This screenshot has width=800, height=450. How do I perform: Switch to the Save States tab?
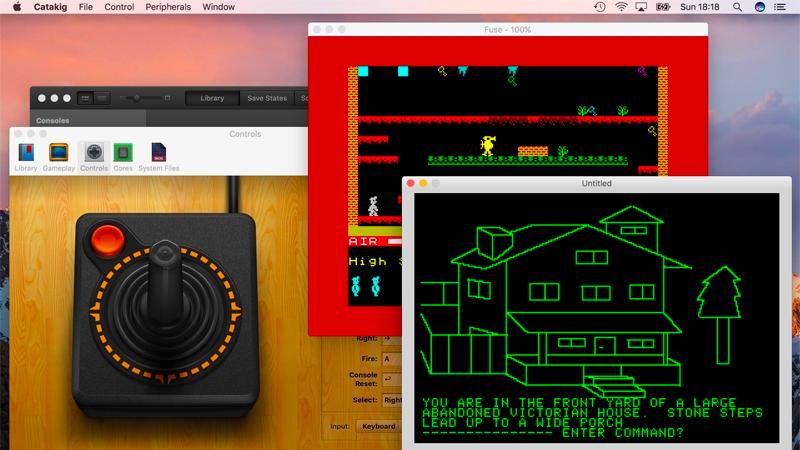point(267,98)
